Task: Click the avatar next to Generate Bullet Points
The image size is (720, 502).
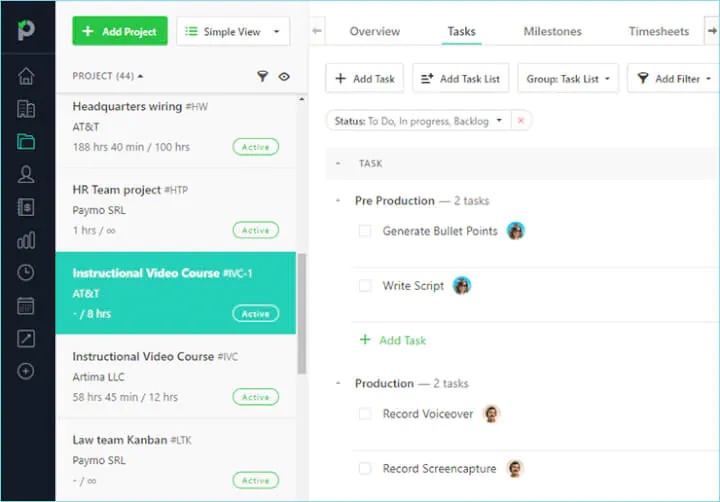Action: tap(516, 231)
